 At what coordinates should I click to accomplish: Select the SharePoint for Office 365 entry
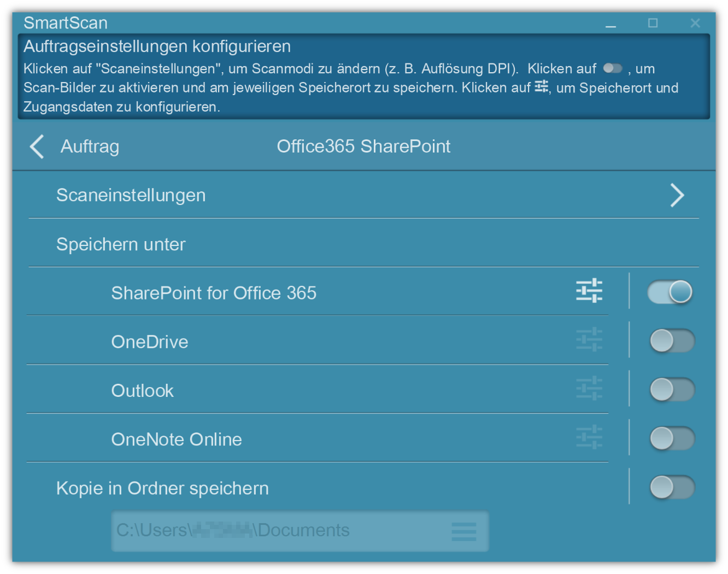[214, 293]
